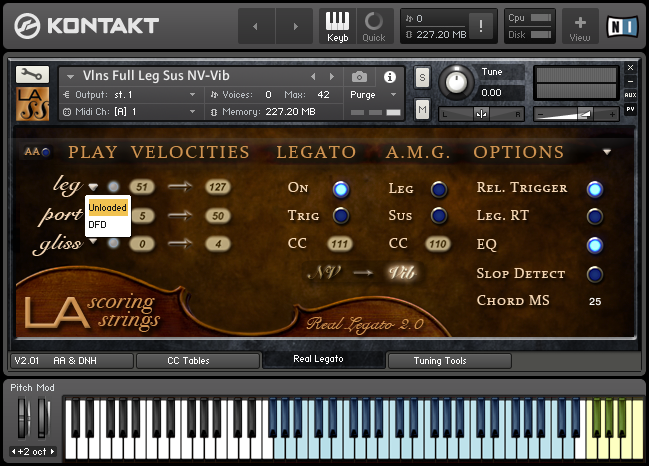Select next instrument preset arrow beside name
The width and height of the screenshot is (649, 466).
point(332,77)
